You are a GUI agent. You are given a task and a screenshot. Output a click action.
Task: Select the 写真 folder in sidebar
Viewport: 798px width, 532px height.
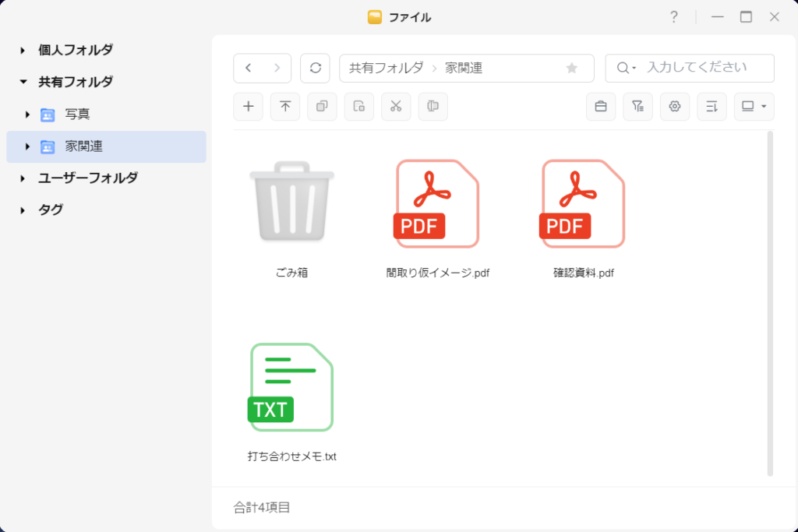(x=76, y=115)
